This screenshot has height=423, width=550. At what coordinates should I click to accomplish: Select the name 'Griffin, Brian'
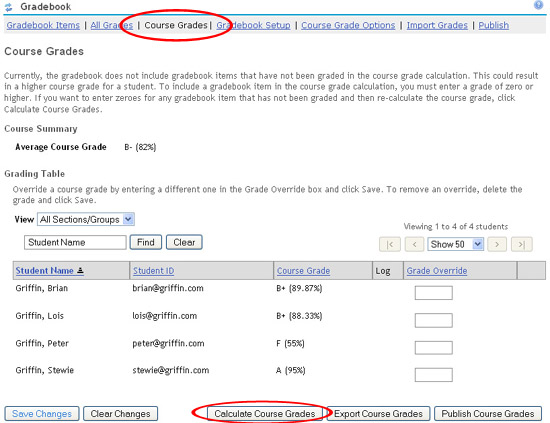(42, 288)
